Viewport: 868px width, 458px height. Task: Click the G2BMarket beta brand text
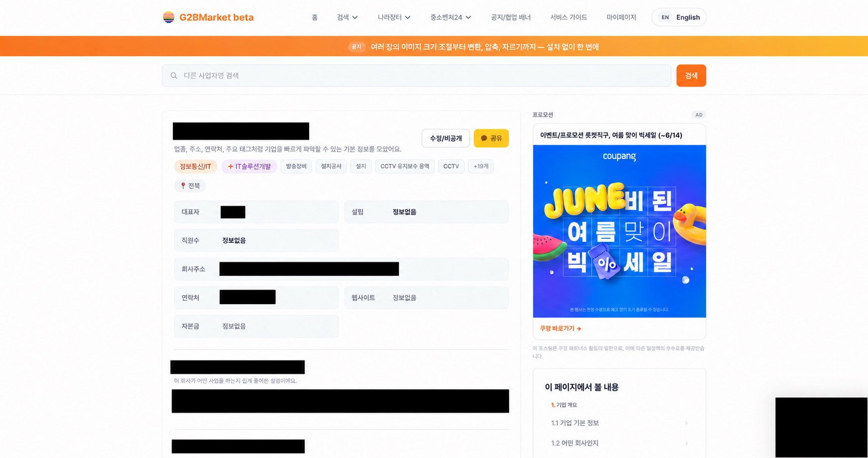point(216,17)
